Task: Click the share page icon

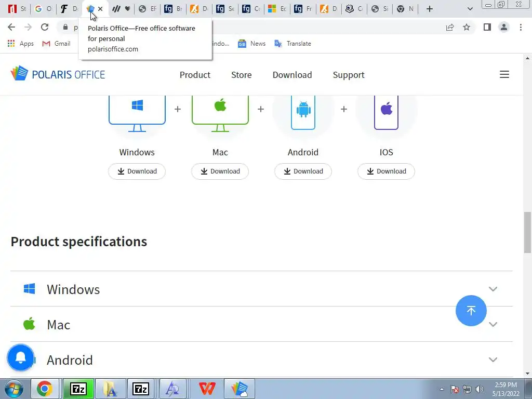Action: point(450,27)
